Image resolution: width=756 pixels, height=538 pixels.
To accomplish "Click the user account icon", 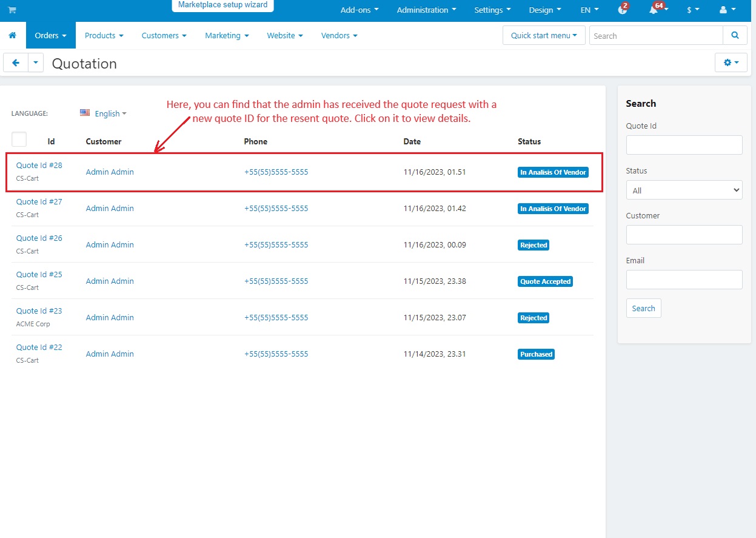I will click(727, 10).
